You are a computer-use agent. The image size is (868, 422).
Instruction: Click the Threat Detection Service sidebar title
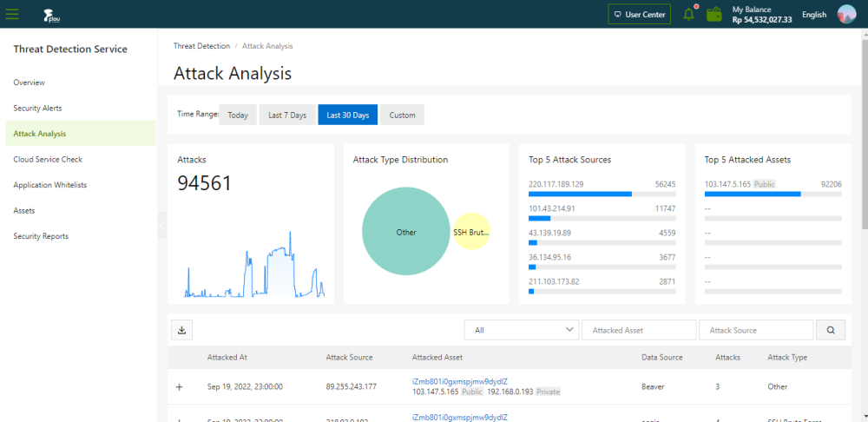pos(70,49)
